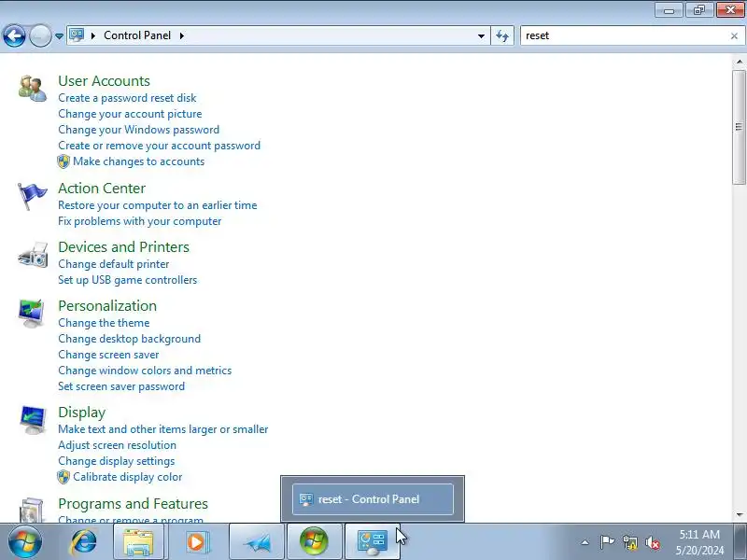This screenshot has height=560, width=747.
Task: Click the Windows logo orb taskbar button
Action: [x=314, y=541]
